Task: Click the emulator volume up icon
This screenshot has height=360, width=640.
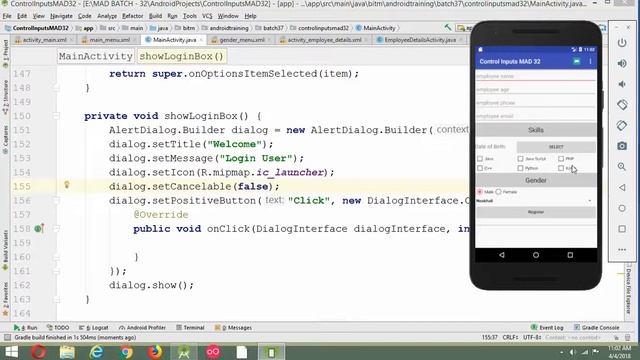Action: tap(622, 63)
